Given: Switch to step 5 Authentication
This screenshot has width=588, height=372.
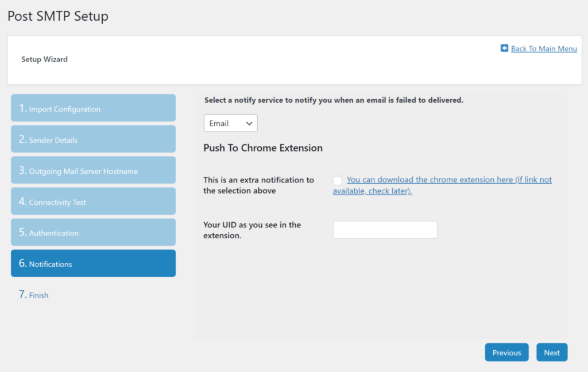Looking at the screenshot, I should click(x=93, y=232).
